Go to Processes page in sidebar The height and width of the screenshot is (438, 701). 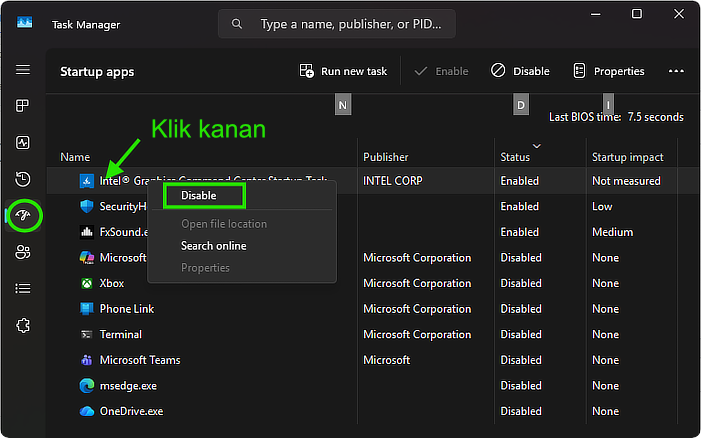(22, 106)
